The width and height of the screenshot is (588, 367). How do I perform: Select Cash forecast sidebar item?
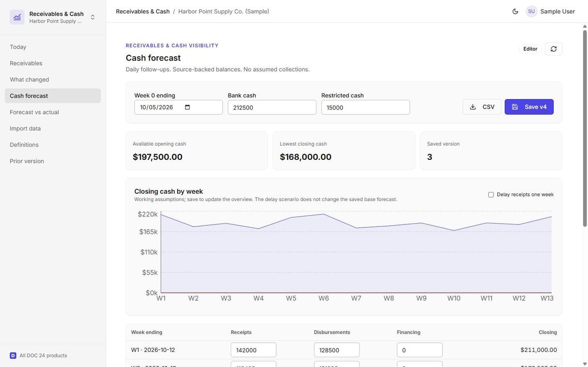click(53, 96)
